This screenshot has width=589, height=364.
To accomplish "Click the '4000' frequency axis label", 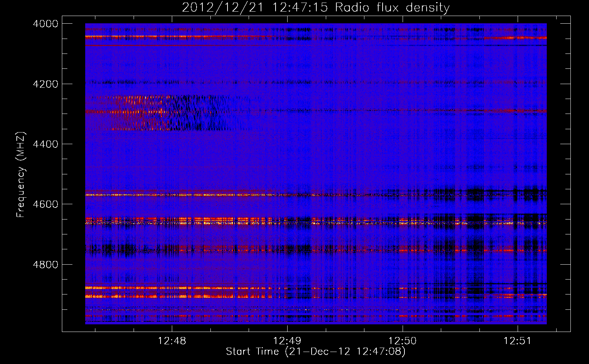I will [46, 24].
